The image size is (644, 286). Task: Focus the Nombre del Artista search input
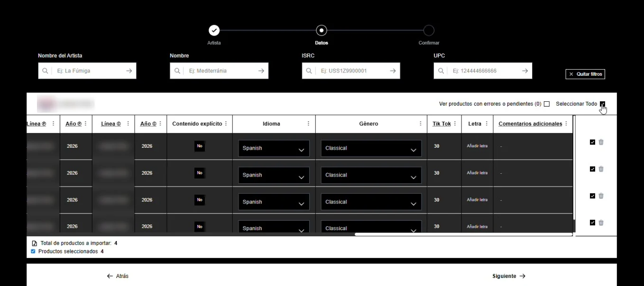[x=87, y=71]
